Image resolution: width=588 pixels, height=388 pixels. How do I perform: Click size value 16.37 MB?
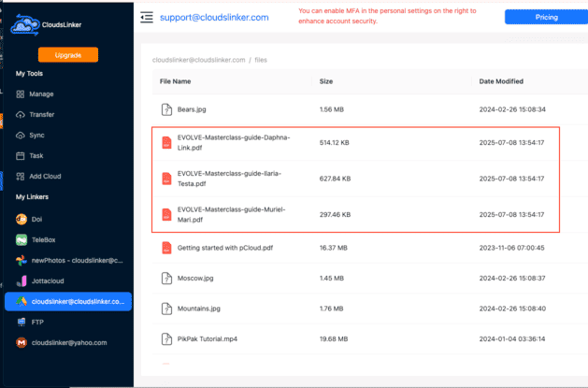[x=334, y=248]
